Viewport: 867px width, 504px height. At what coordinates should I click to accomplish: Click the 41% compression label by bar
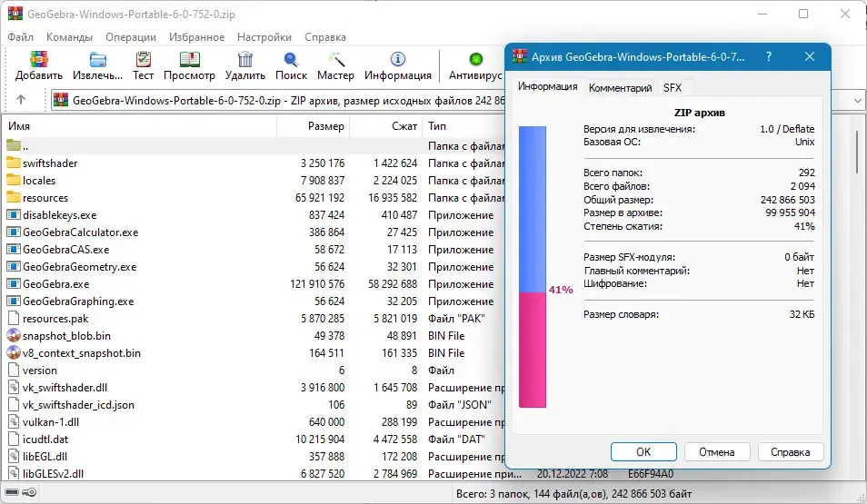click(x=561, y=290)
